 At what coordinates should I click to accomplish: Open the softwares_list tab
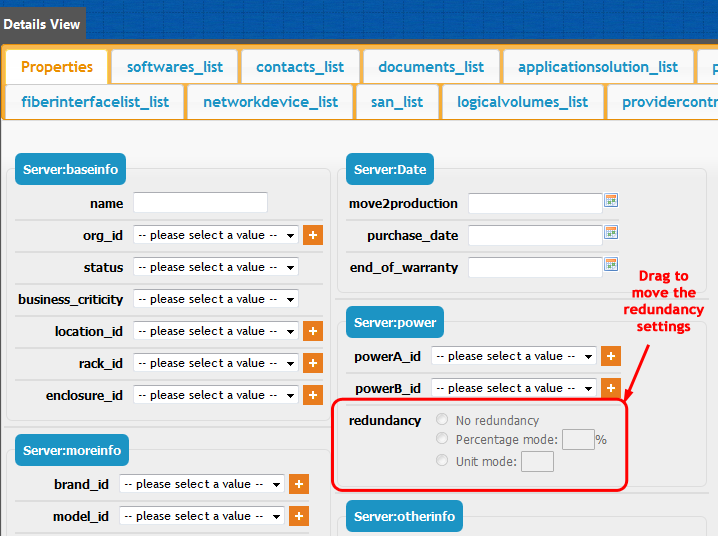click(174, 67)
